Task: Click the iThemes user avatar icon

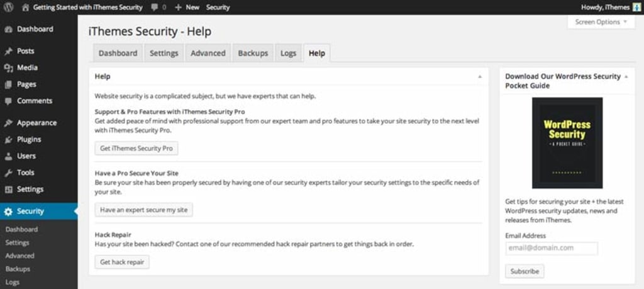Action: pos(636,8)
